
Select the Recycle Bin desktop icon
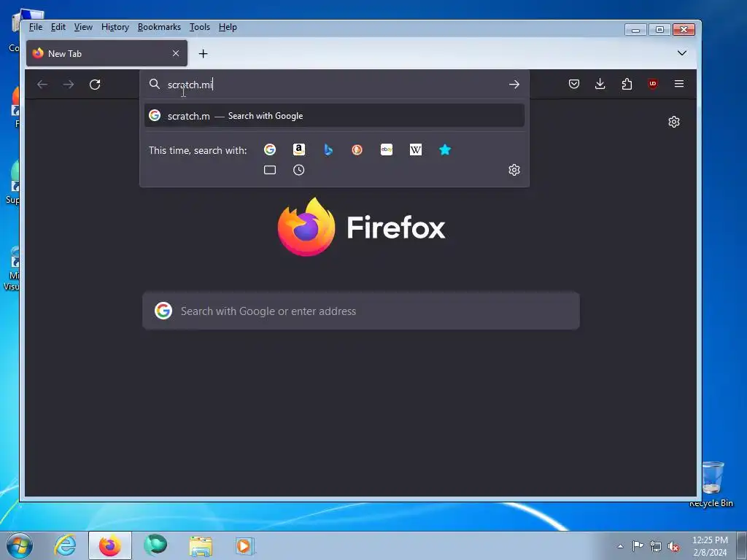point(712,484)
